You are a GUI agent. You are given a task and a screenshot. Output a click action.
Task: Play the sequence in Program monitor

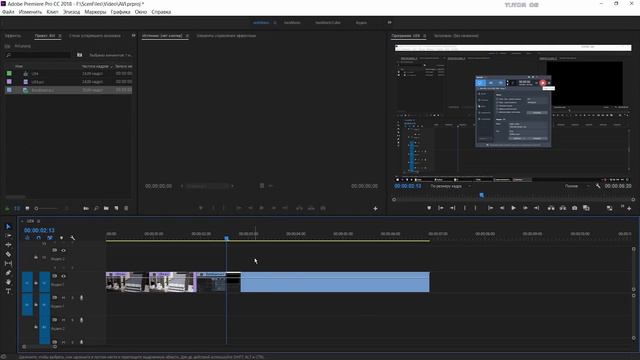[513, 208]
